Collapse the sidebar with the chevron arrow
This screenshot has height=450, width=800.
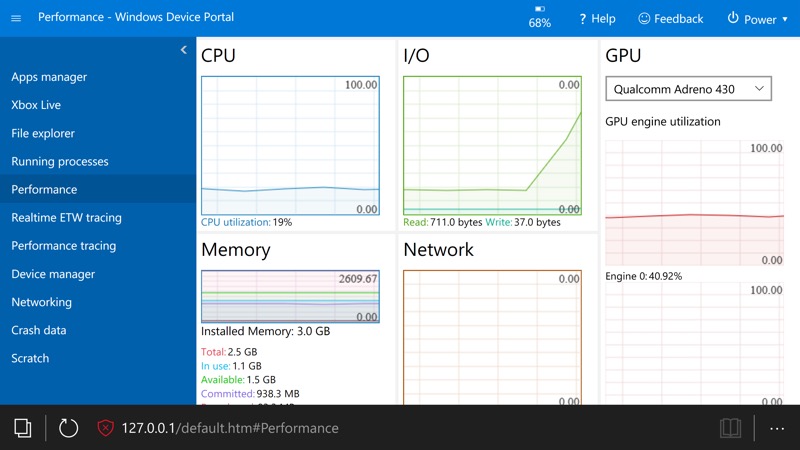pos(184,49)
